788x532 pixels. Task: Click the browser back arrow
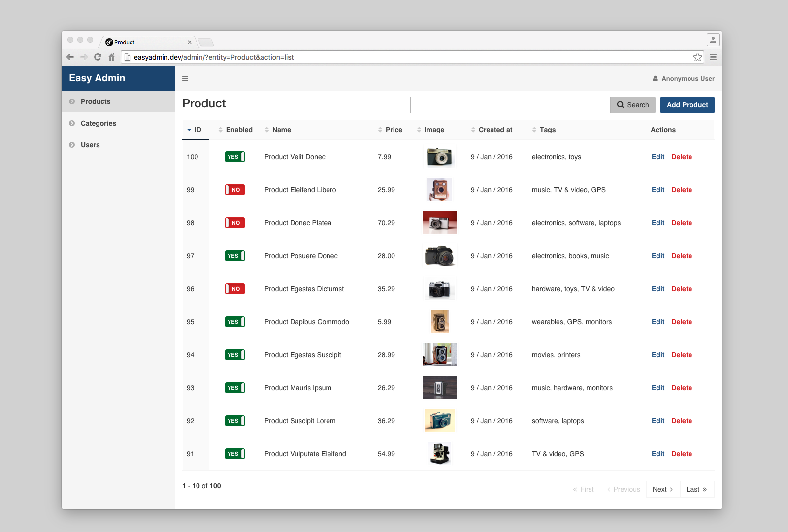point(70,57)
